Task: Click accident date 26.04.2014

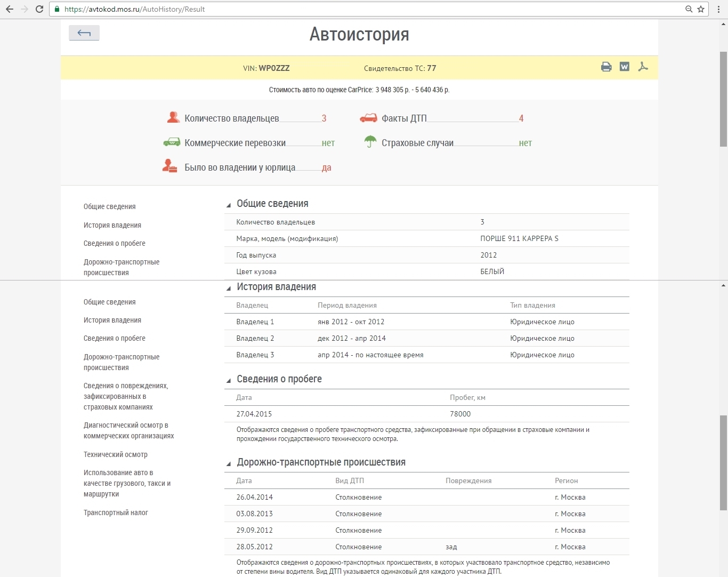Action: click(255, 497)
